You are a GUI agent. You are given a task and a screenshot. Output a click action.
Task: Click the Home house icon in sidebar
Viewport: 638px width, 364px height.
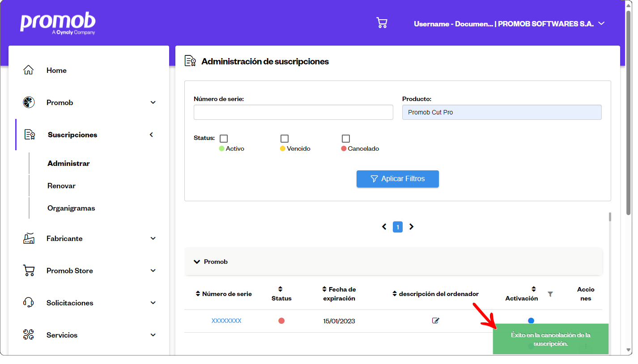pos(29,70)
